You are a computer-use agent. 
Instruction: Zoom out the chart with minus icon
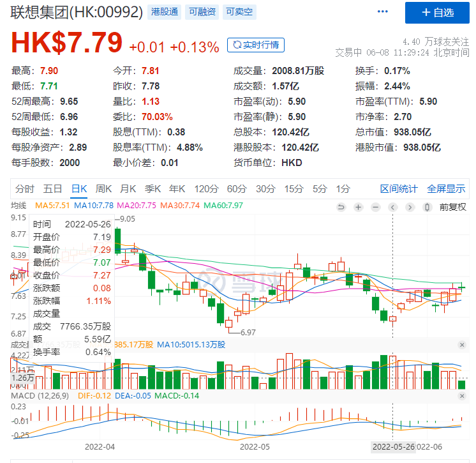tap(376, 207)
